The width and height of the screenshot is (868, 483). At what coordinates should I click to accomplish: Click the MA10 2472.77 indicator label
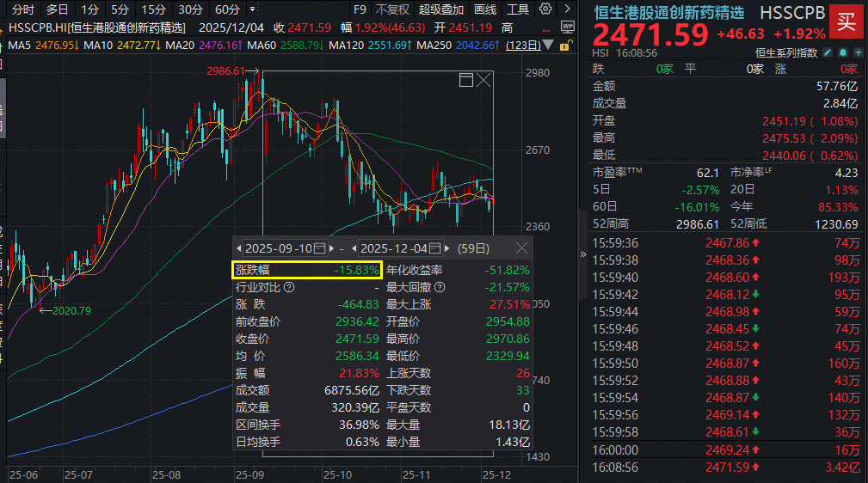click(x=122, y=45)
